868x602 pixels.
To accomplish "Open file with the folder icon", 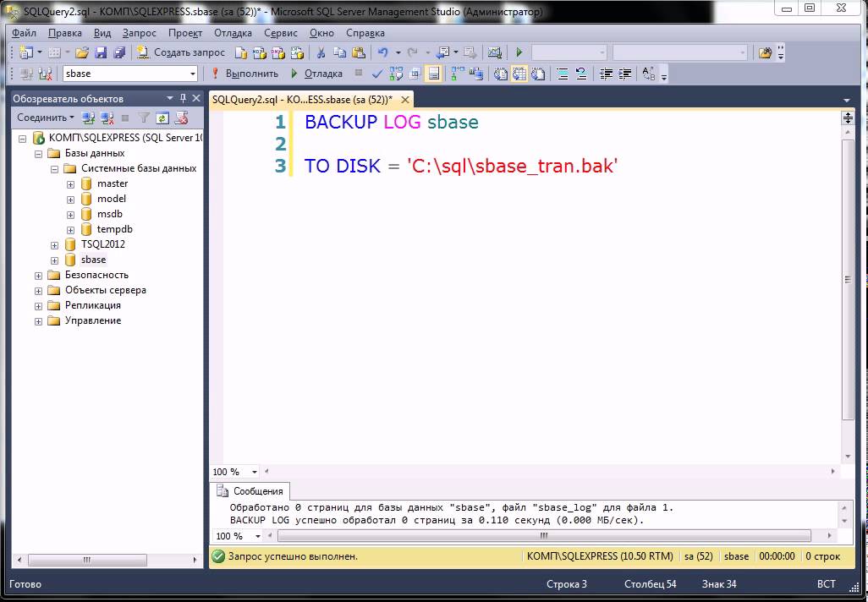I will tap(82, 52).
